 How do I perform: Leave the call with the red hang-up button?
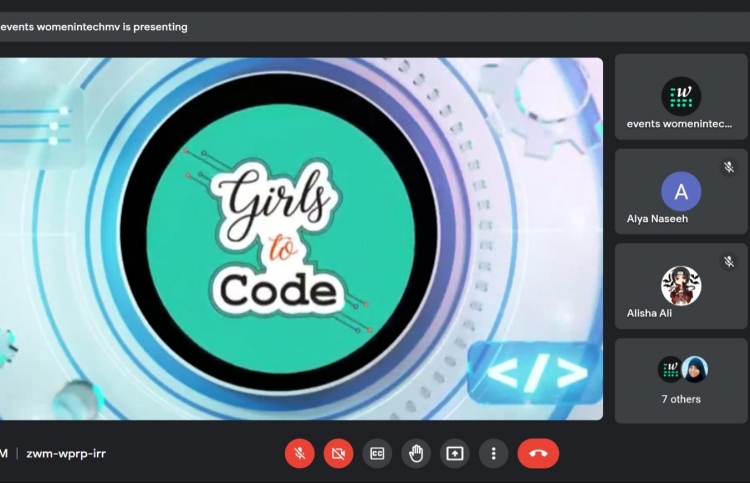coord(538,453)
